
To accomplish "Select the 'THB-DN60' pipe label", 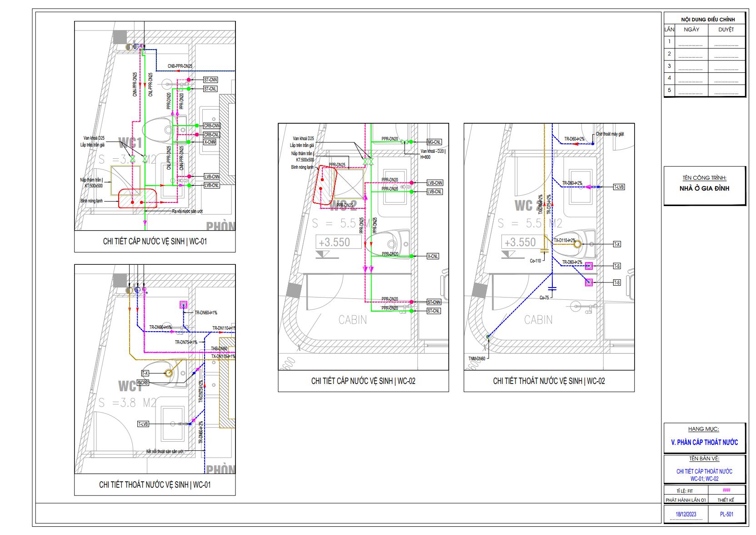I will click(x=219, y=349).
